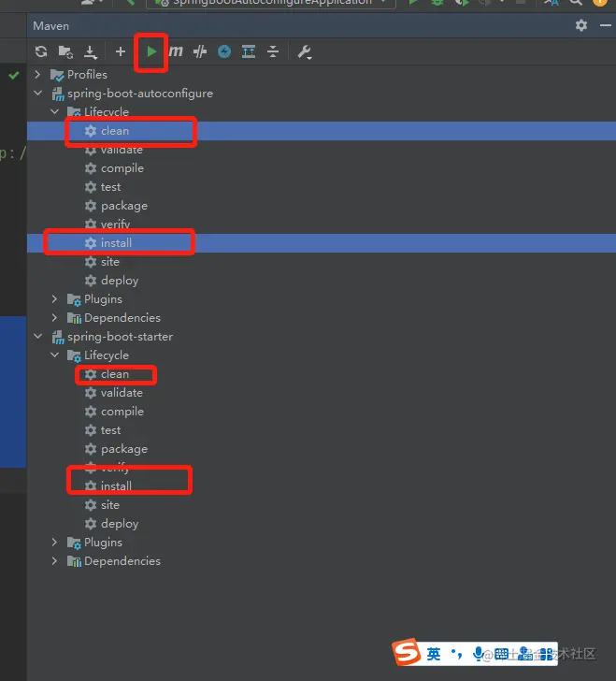The height and width of the screenshot is (681, 616).
Task: Select Profiles folder row
Action: point(322,74)
